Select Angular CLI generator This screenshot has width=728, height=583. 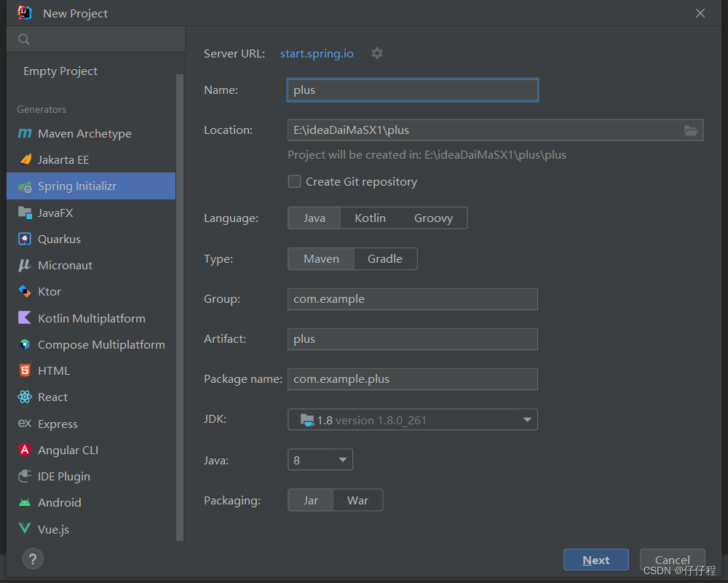click(x=91, y=450)
